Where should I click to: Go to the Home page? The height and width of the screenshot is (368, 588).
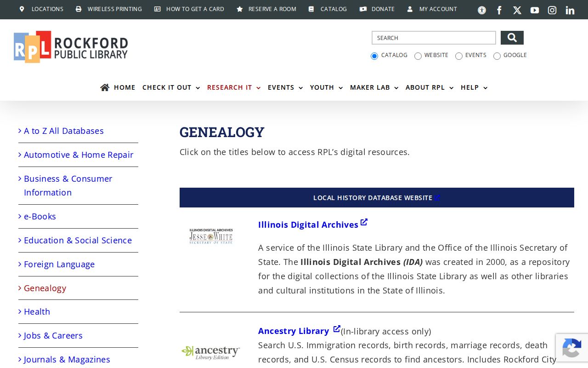click(x=118, y=87)
